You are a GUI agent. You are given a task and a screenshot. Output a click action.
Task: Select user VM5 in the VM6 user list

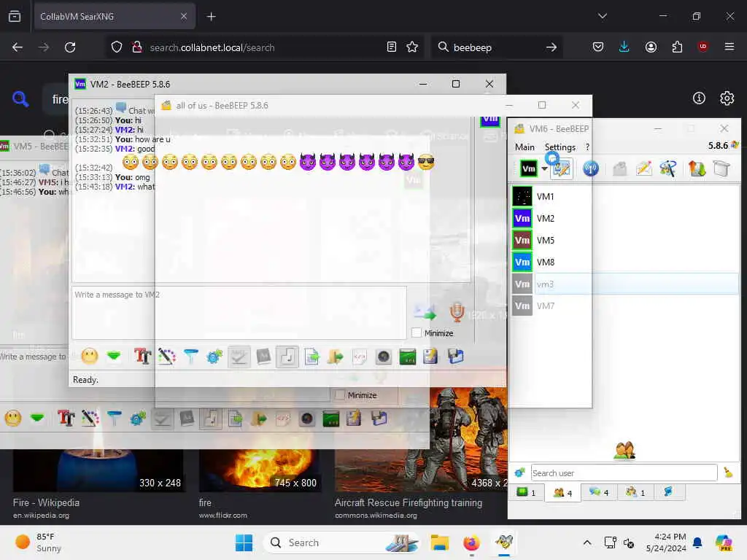point(624,241)
